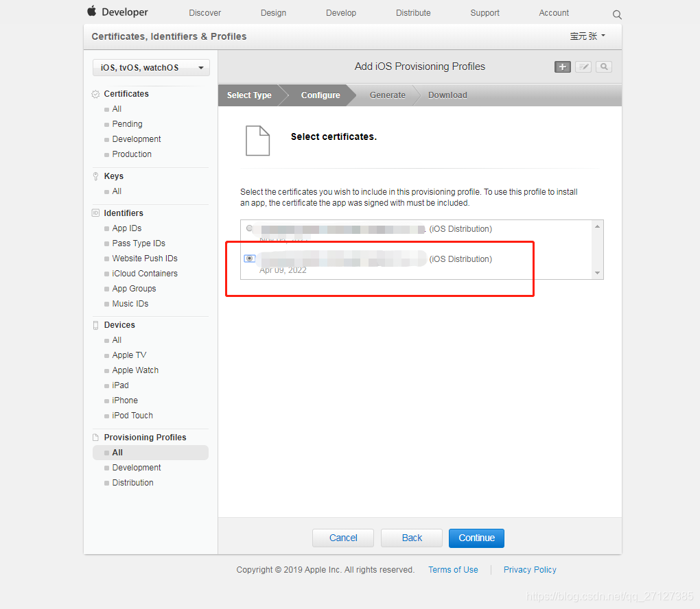
Task: Open the account name dropdown menu
Action: pos(587,36)
